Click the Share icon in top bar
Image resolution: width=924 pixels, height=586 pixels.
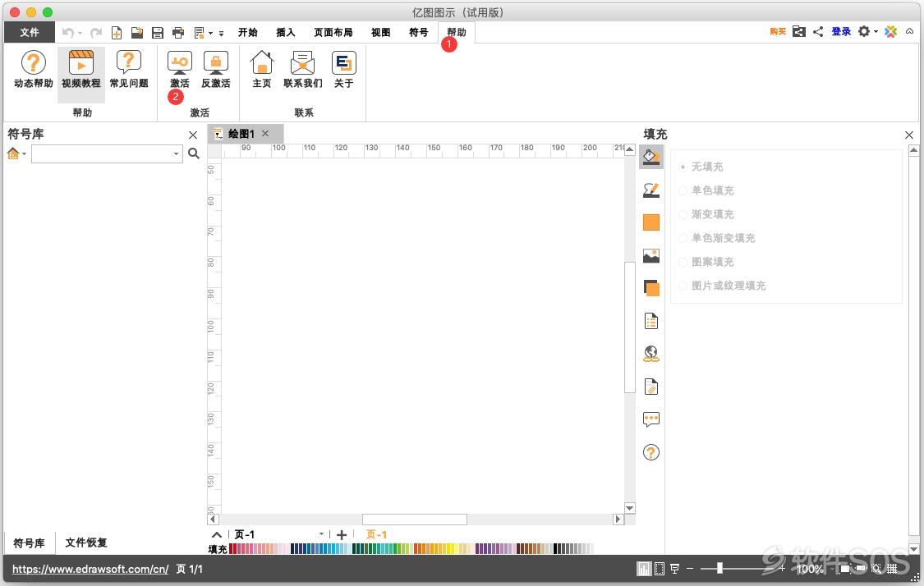[818, 32]
